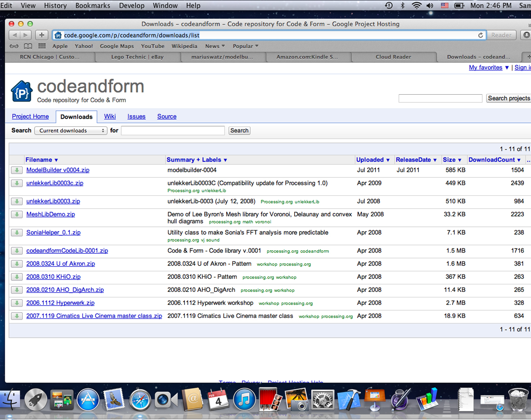Click download arrow icon for 2006.1112 Hyperwerk.zip
The image size is (531, 420).
[17, 303]
